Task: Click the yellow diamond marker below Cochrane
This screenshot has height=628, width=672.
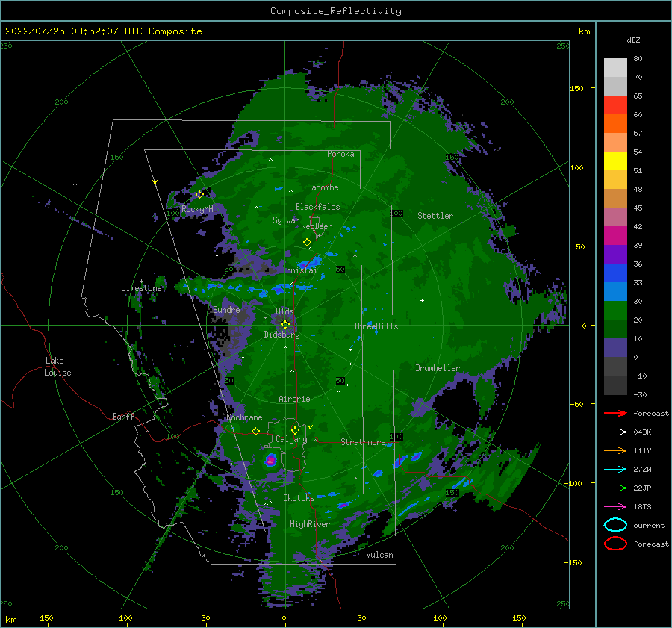Action: [x=255, y=432]
